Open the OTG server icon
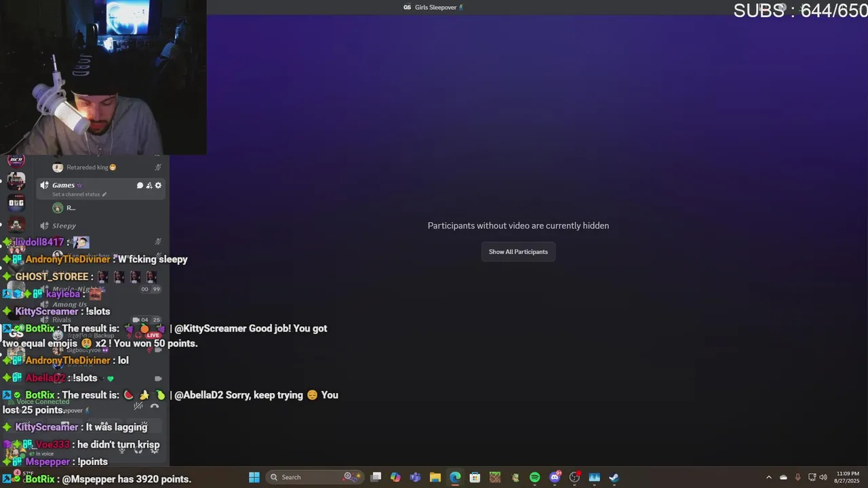 point(16,203)
